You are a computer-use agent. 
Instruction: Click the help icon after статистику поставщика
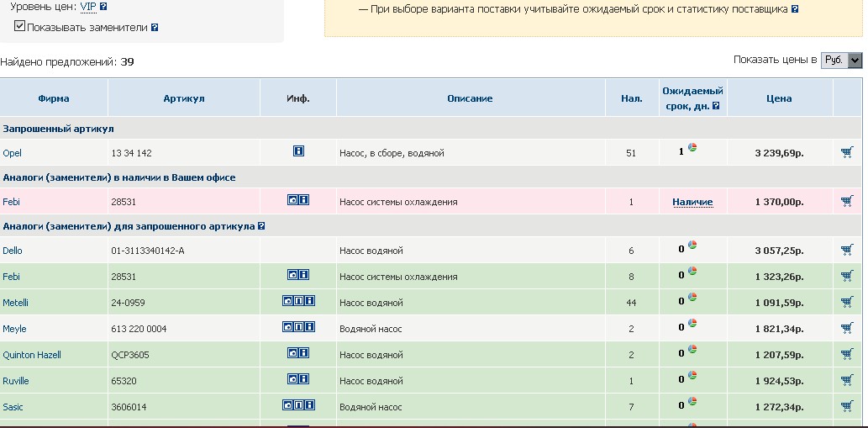(795, 9)
